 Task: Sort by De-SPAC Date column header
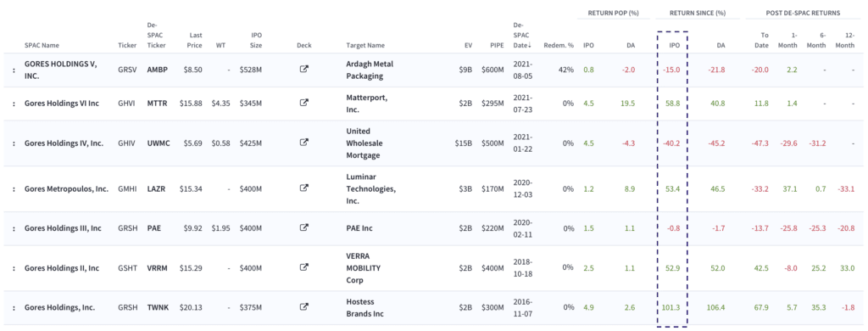coord(522,35)
